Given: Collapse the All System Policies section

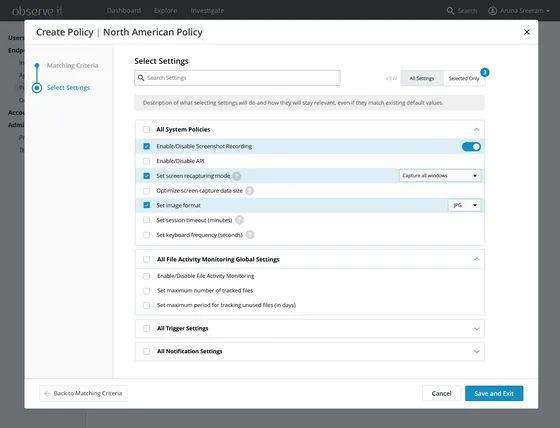Looking at the screenshot, I should pyautogui.click(x=476, y=129).
